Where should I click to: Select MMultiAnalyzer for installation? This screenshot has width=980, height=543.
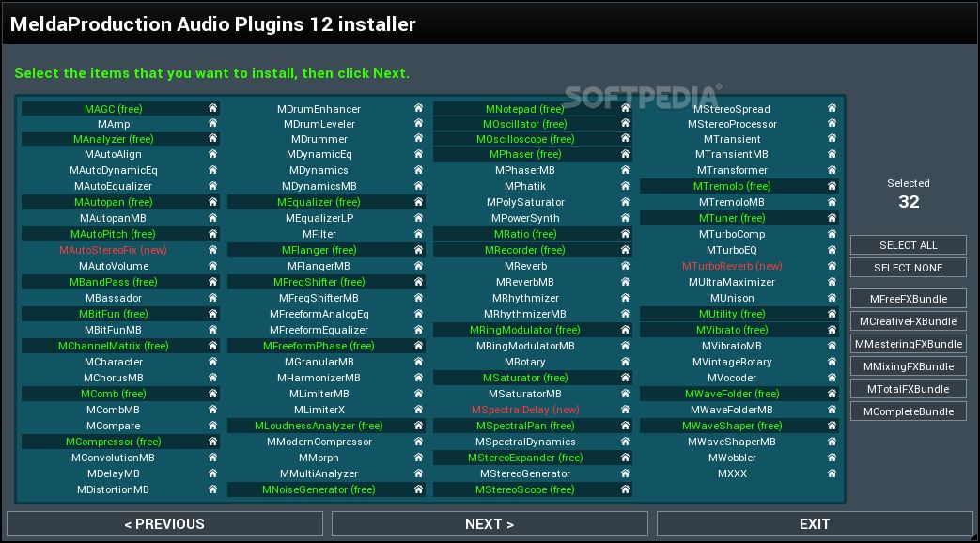tap(319, 473)
